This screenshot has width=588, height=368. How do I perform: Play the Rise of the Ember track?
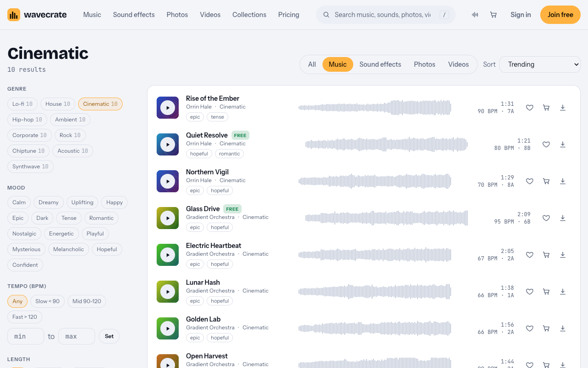point(168,108)
